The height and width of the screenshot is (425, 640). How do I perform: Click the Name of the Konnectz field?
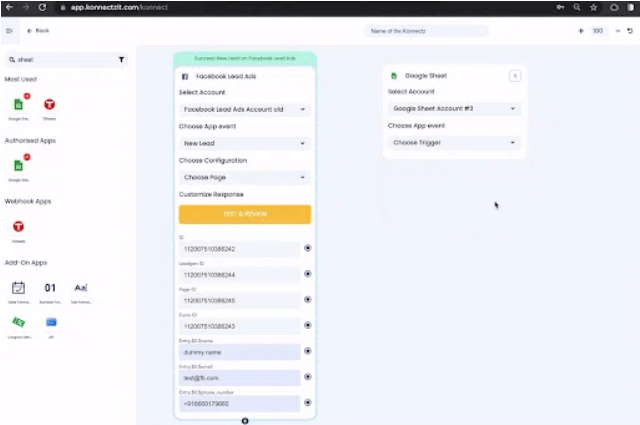point(426,31)
